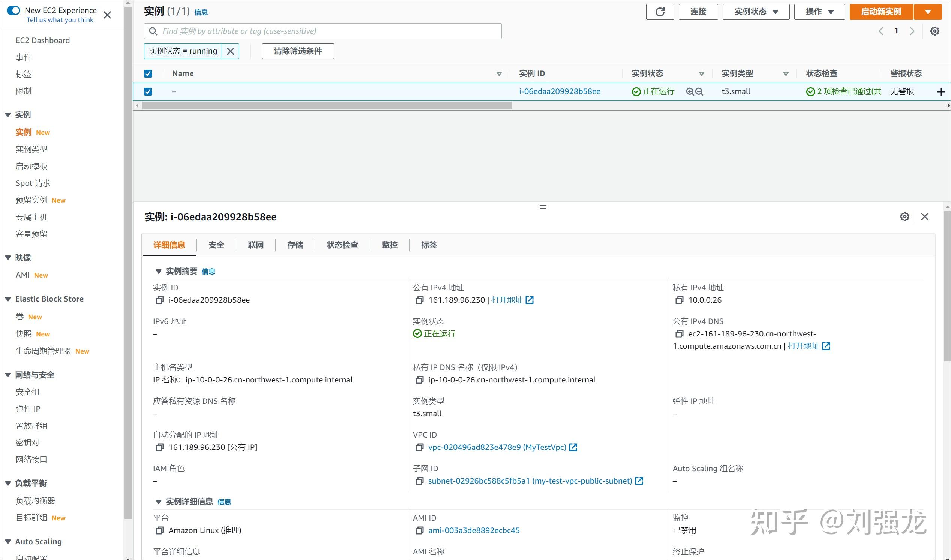Click the plus icon at row end
The height and width of the screenshot is (560, 951).
click(x=940, y=91)
